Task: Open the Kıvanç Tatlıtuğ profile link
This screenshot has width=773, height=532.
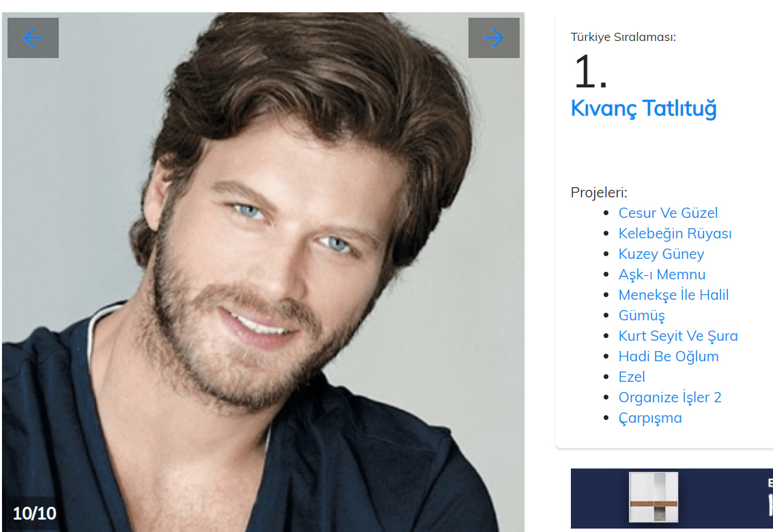Action: tap(643, 109)
